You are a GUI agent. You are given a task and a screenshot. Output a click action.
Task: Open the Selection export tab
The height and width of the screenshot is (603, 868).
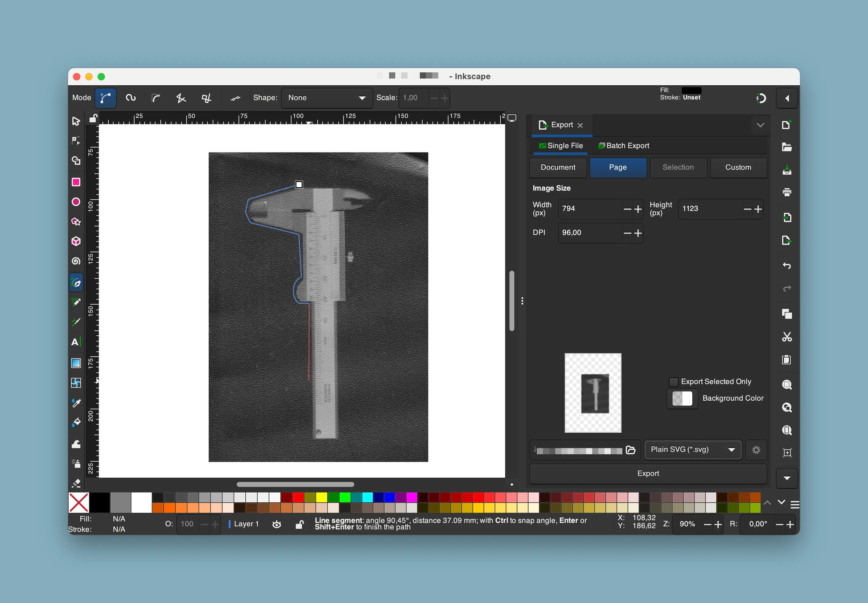click(678, 167)
